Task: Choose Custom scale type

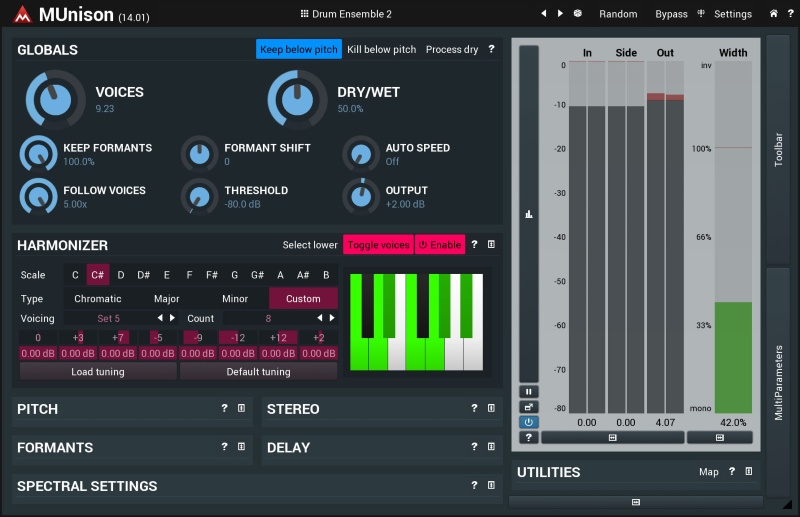Action: (x=303, y=299)
